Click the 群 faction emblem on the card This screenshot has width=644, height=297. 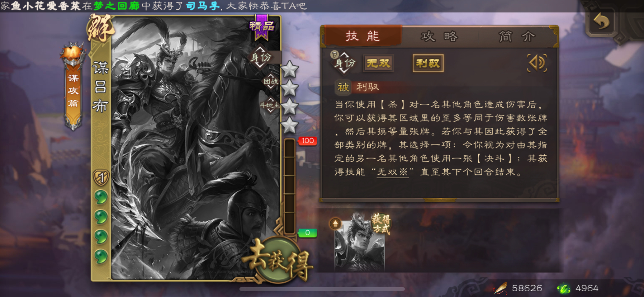[x=100, y=28]
